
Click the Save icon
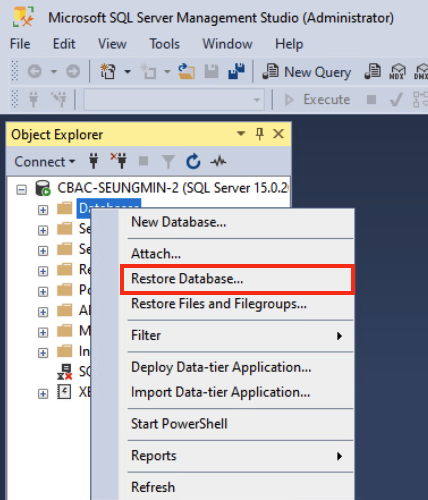[x=211, y=71]
